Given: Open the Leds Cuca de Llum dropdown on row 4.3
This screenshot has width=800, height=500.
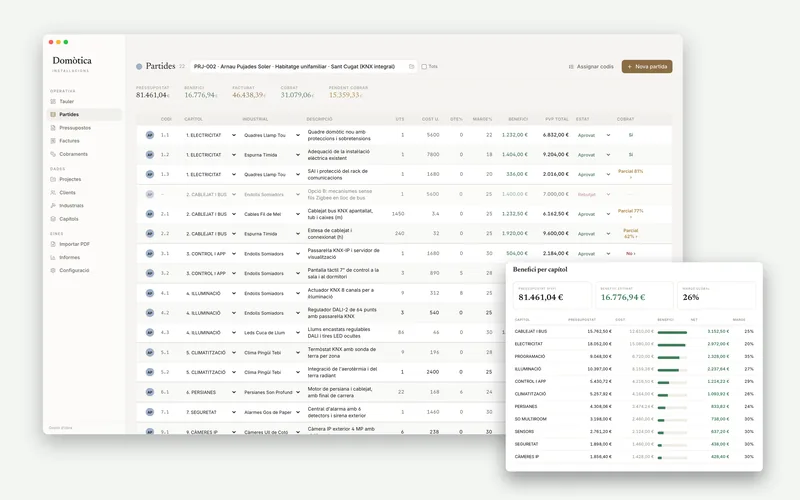Looking at the screenshot, I should (271, 333).
